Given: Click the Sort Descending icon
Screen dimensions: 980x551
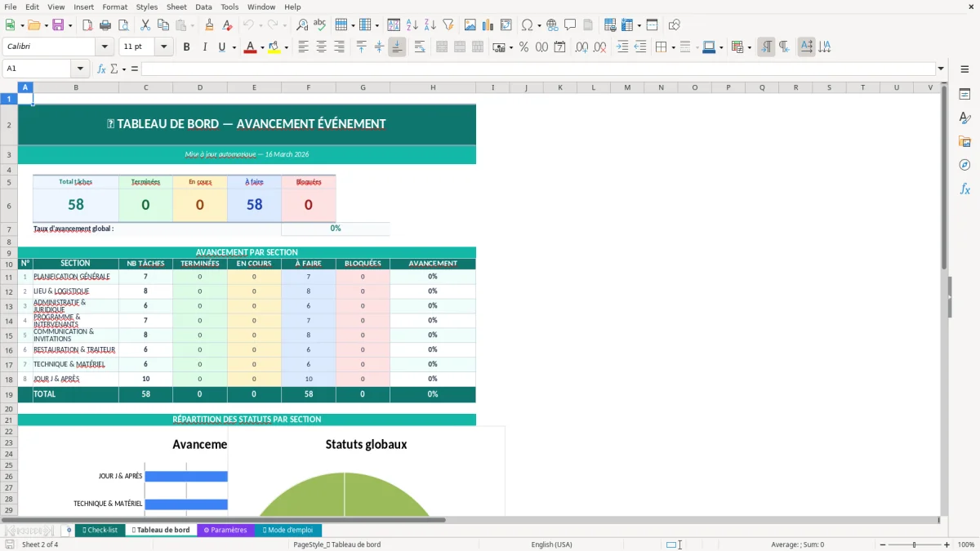Looking at the screenshot, I should (430, 25).
